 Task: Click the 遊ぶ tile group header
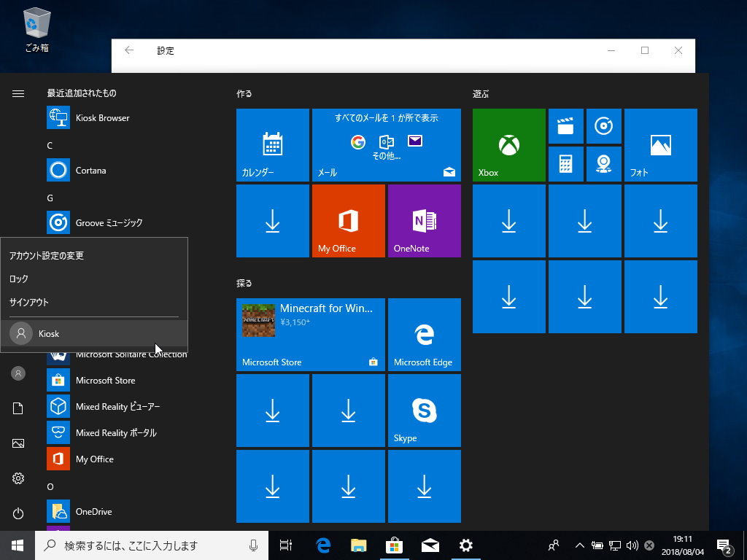(x=481, y=94)
